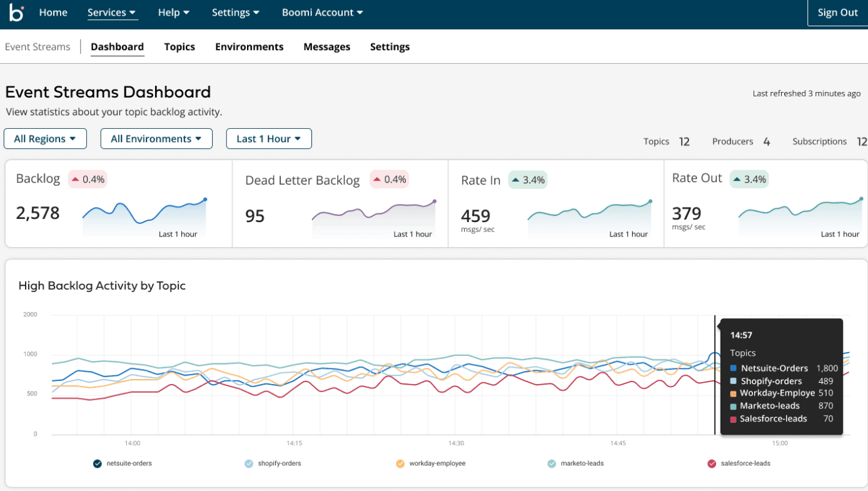Click Dead Letter Backlog sparkline
Screen dimensions: 868x491
[x=373, y=219]
